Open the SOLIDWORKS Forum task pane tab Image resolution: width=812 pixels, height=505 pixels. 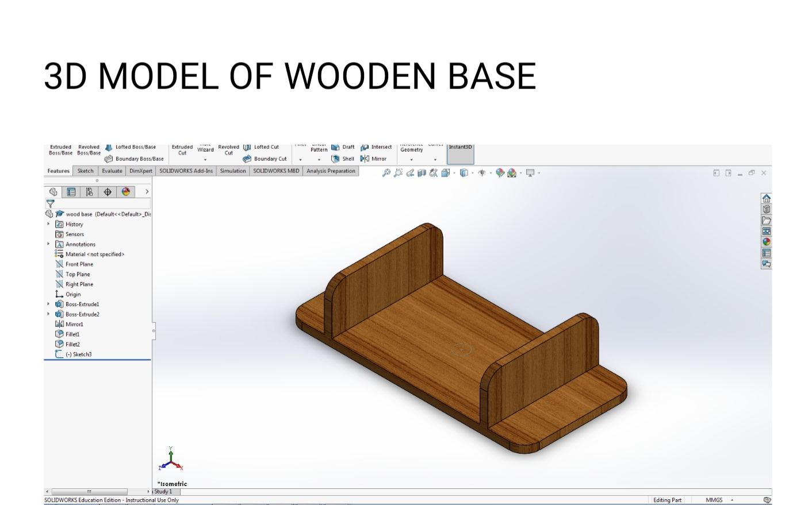pyautogui.click(x=766, y=264)
